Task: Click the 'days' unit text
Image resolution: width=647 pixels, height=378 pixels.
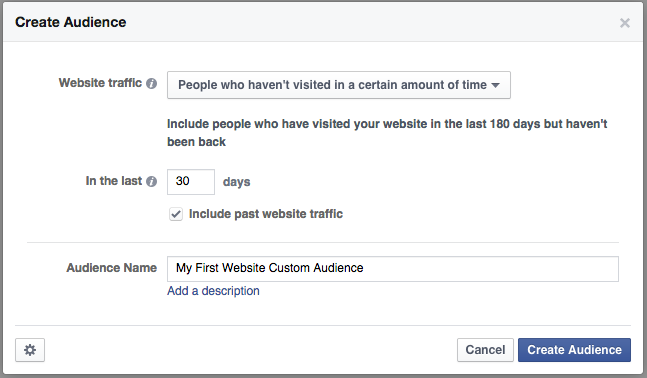Action: (x=236, y=182)
